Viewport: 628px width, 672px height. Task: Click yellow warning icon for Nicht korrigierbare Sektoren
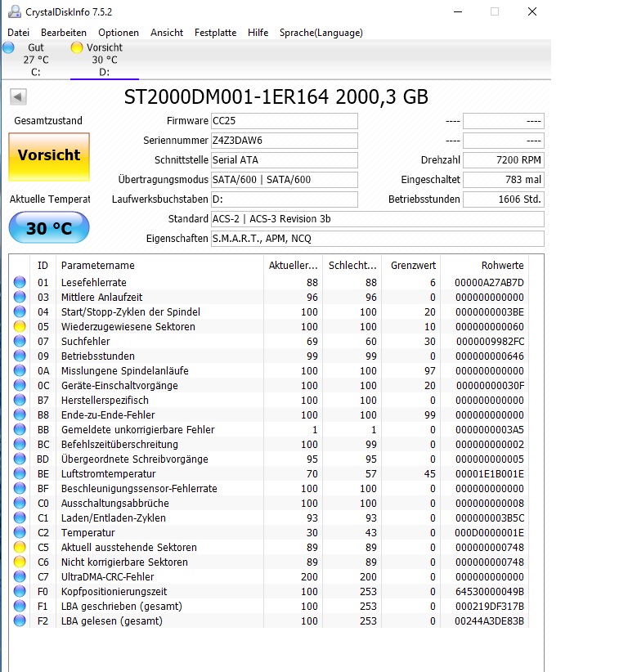(20, 562)
